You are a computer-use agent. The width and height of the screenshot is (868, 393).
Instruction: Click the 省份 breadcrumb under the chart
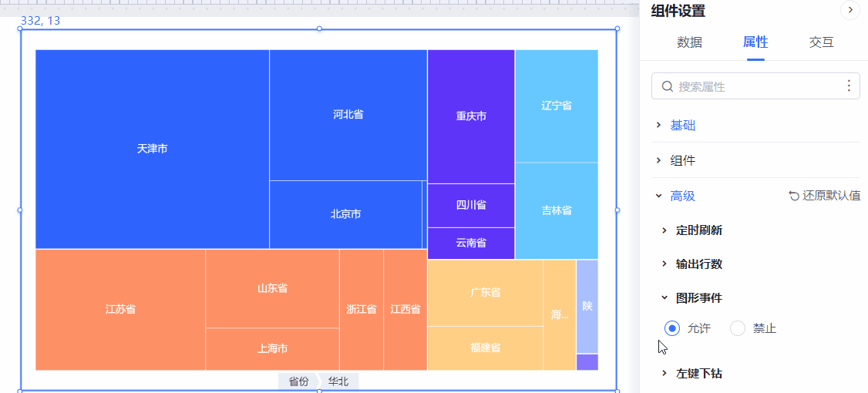tap(299, 381)
